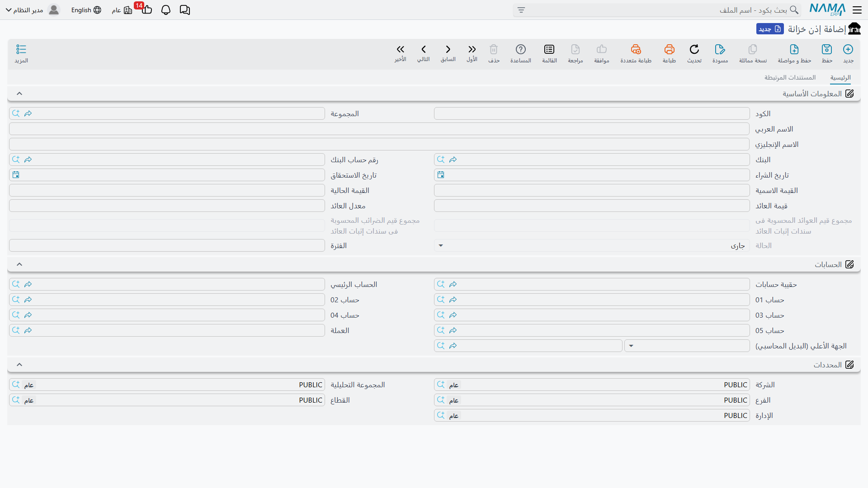
Task: Click the جديد (New) toolbar icon
Action: 848,49
